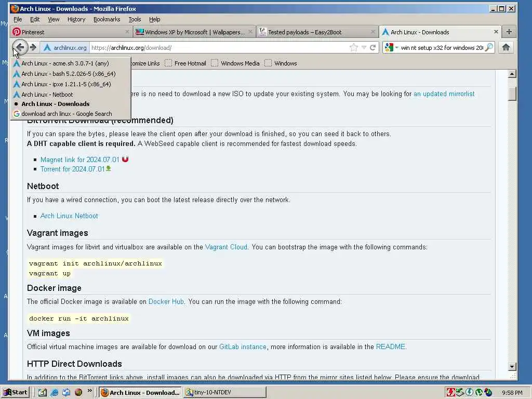Expand hidden Quick Launch icons chevron

click(89, 391)
